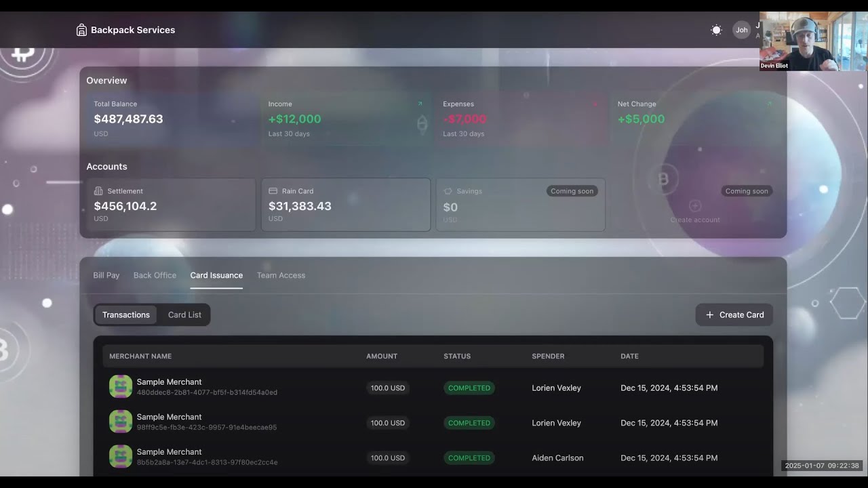Click the Rain Card credit card icon

coord(273,191)
